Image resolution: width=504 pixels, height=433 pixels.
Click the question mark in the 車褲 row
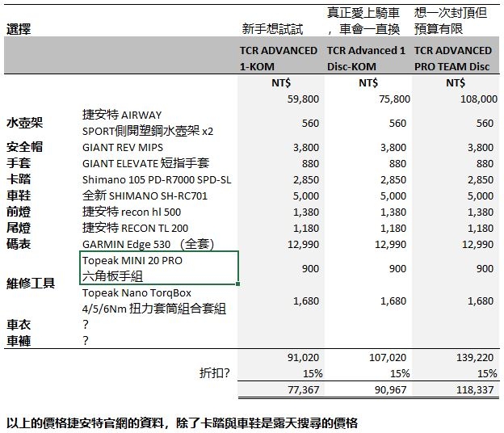point(85,341)
